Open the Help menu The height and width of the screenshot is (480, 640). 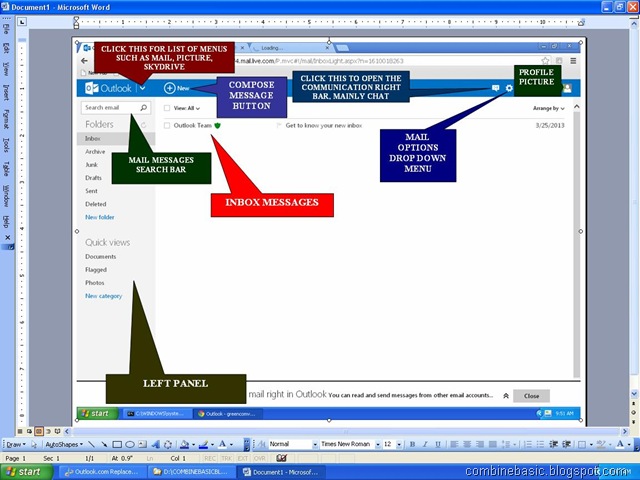[6, 222]
